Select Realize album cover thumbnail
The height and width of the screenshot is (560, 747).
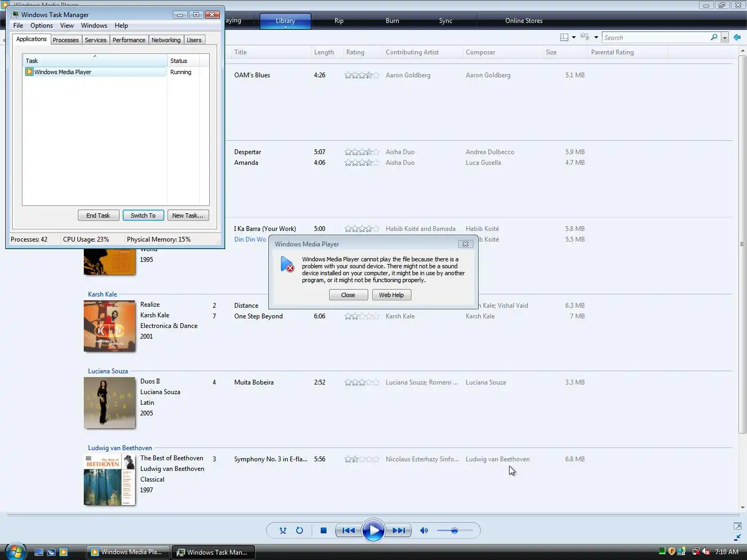pyautogui.click(x=109, y=326)
